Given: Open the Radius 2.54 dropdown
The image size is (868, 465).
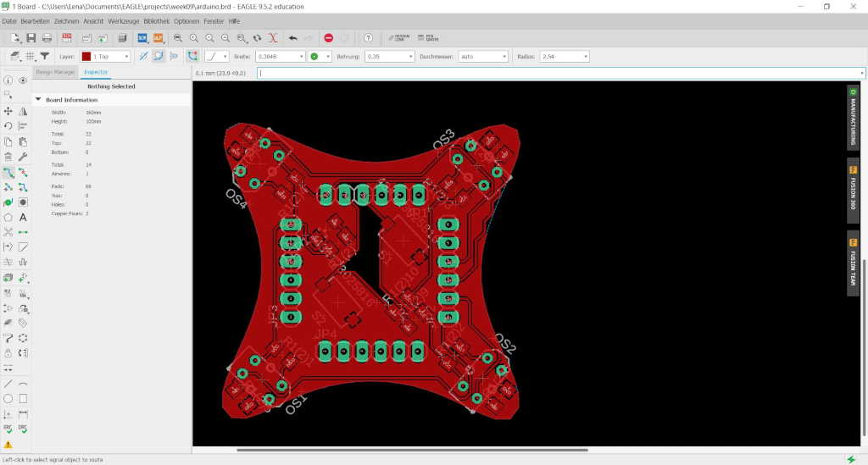Looking at the screenshot, I should click(564, 57).
